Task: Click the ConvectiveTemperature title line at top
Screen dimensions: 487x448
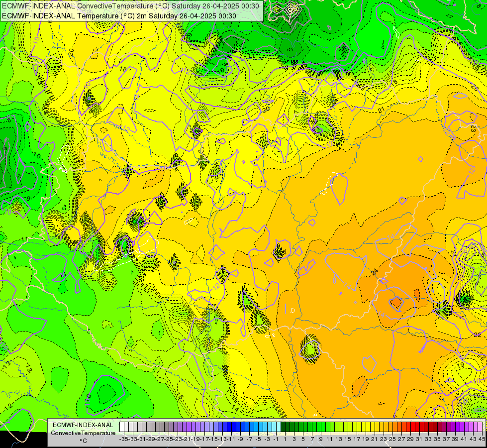Action: click(130, 6)
